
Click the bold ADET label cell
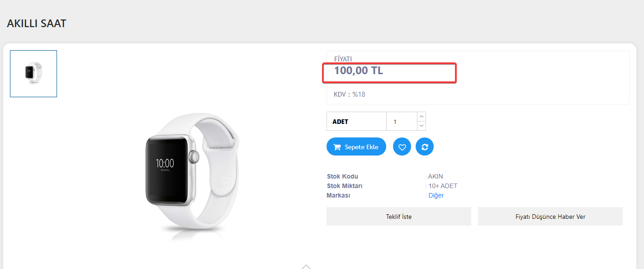tap(356, 121)
